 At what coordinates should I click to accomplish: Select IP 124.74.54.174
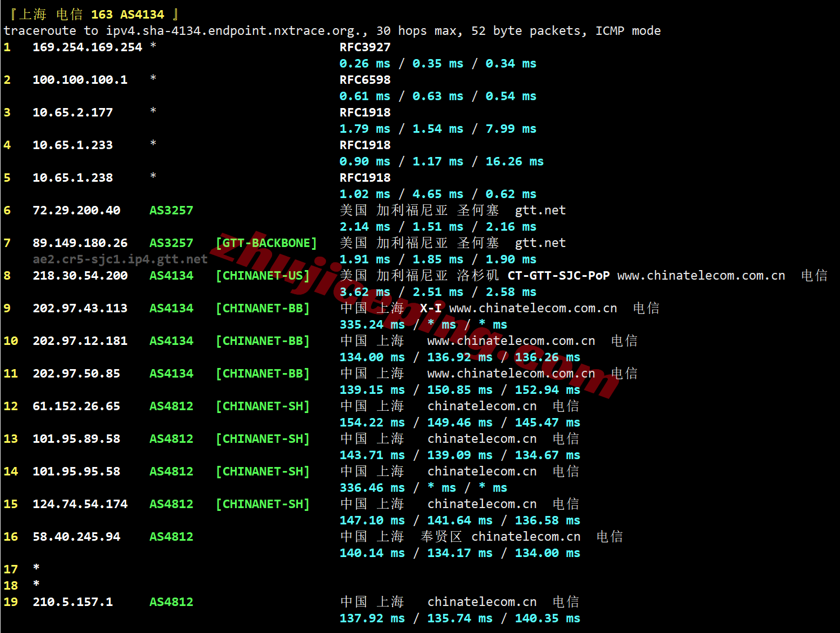pyautogui.click(x=80, y=504)
